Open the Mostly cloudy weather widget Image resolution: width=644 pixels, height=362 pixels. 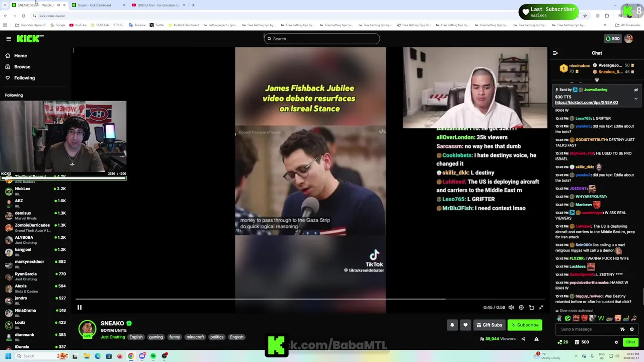[x=547, y=356]
